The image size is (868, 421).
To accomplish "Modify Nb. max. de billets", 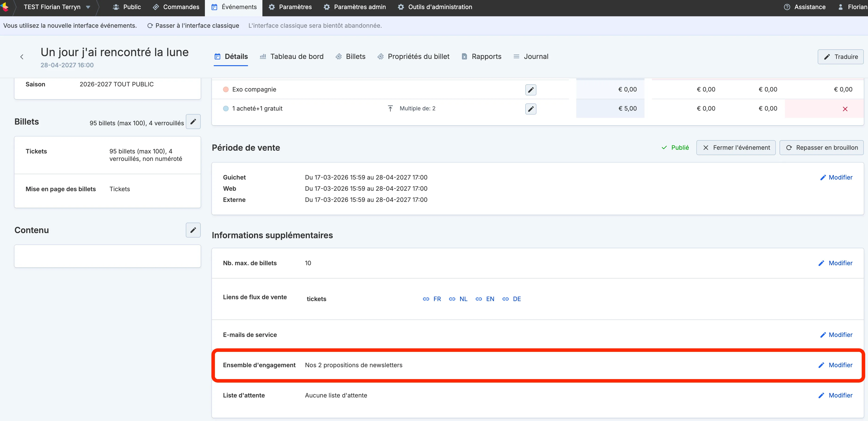I will click(835, 263).
